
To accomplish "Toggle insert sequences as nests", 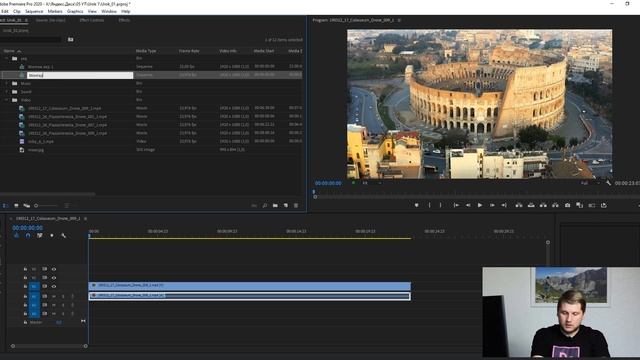I will pyautogui.click(x=16, y=236).
